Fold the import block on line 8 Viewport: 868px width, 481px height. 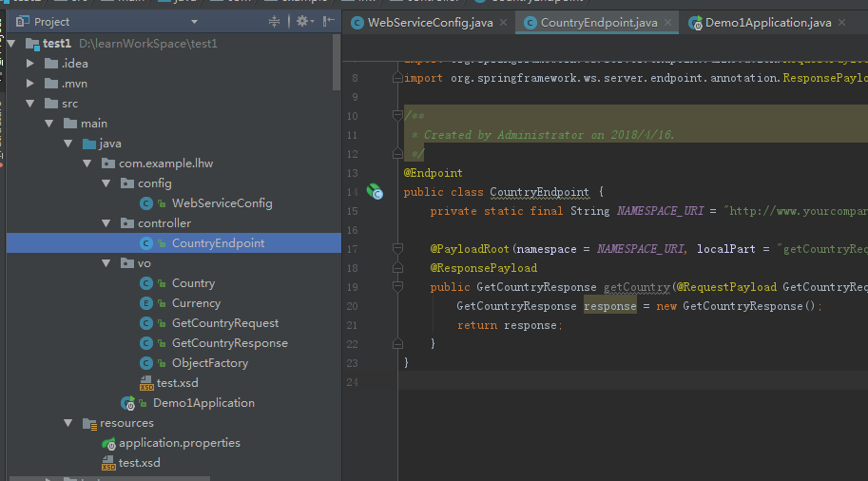[x=398, y=78]
